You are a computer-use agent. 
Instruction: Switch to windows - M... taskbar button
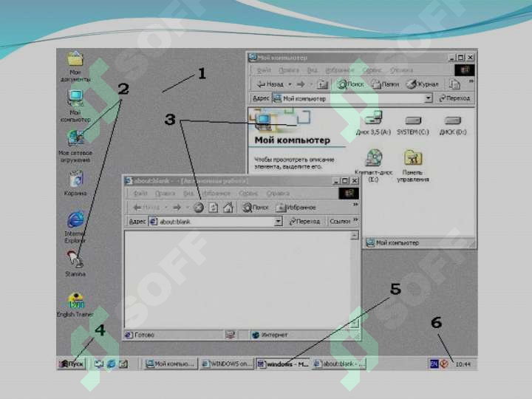pyautogui.click(x=283, y=364)
